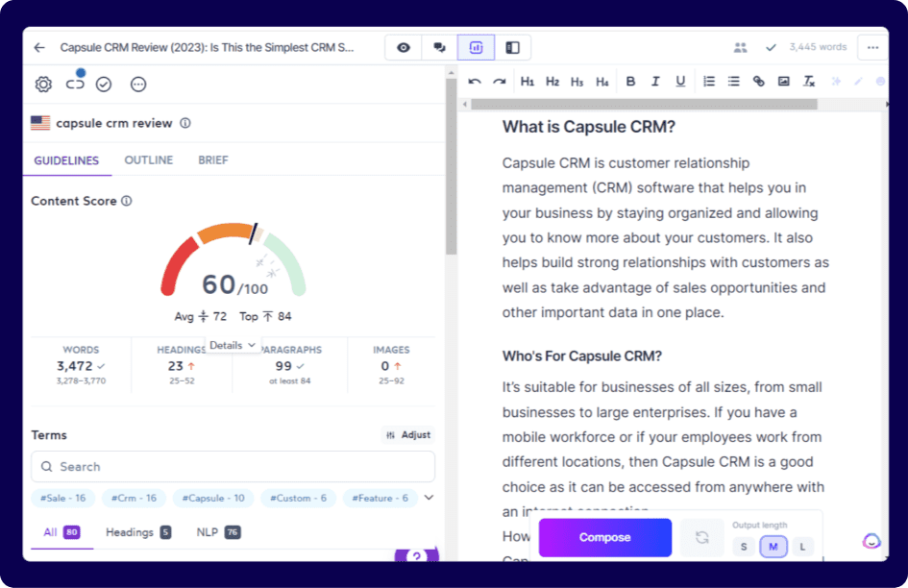Apply Heading 4 format

tap(602, 82)
